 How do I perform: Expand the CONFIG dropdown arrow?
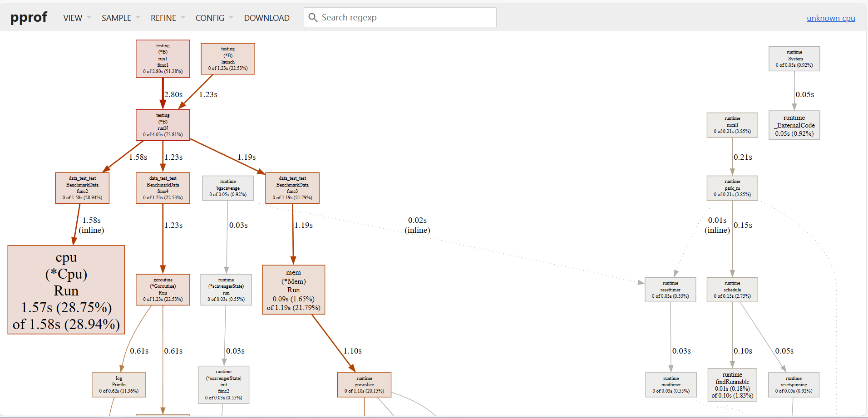point(231,18)
